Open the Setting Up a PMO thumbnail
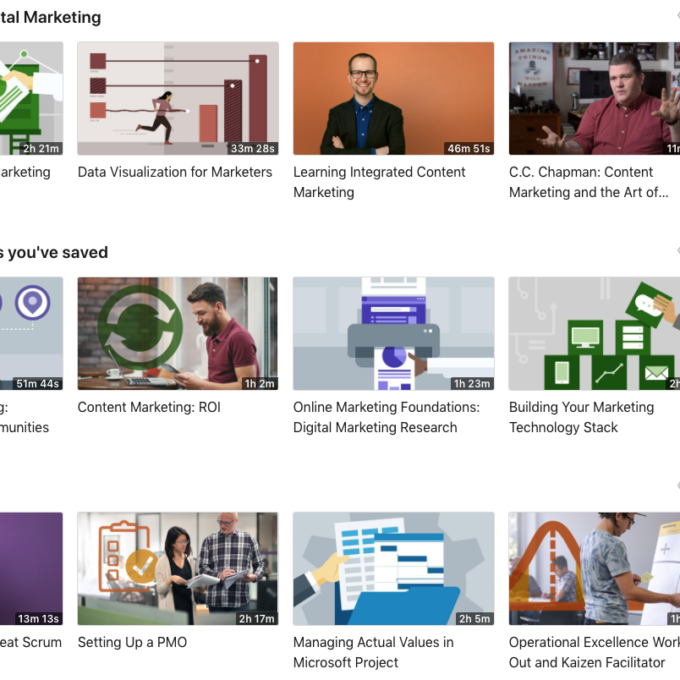This screenshot has width=680, height=680. (178, 568)
